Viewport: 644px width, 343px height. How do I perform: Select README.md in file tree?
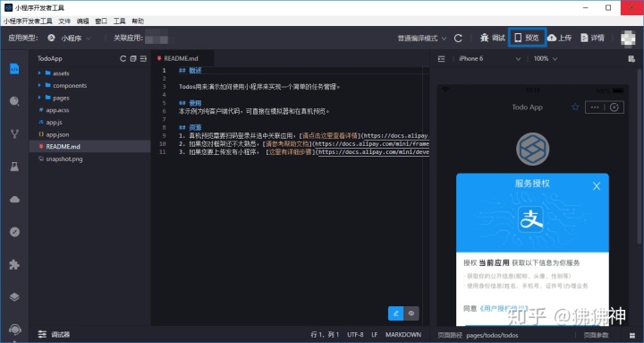pos(63,146)
